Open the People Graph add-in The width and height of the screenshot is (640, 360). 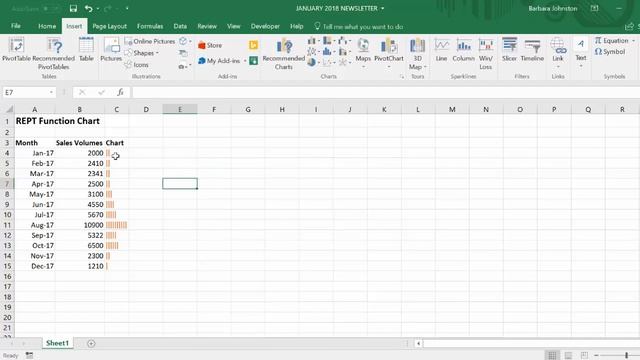click(253, 61)
